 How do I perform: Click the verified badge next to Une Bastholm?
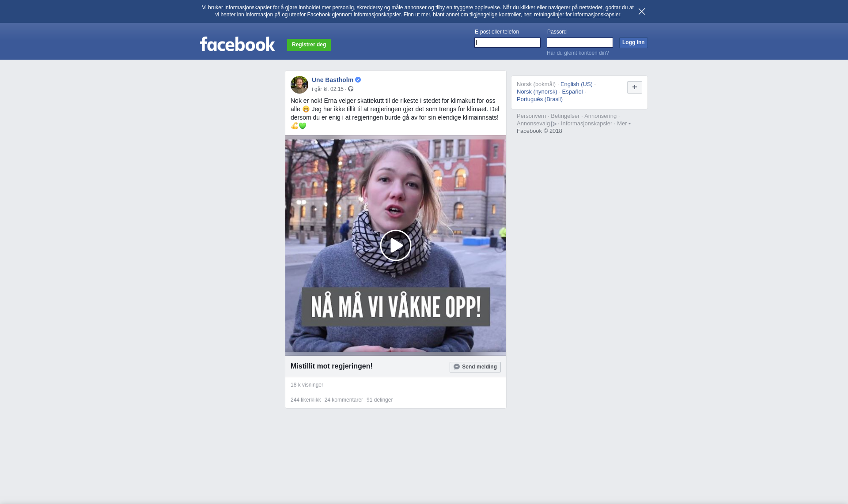click(x=358, y=80)
